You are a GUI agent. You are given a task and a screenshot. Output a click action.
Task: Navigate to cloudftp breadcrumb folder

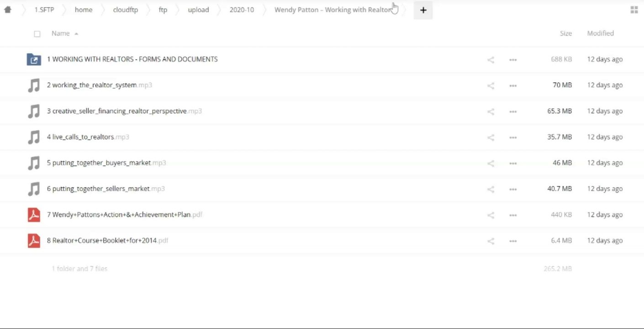(x=125, y=10)
